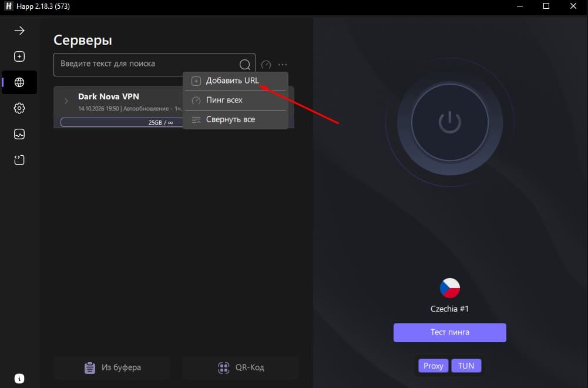Focus the server search input field
588x388 pixels.
click(154, 65)
